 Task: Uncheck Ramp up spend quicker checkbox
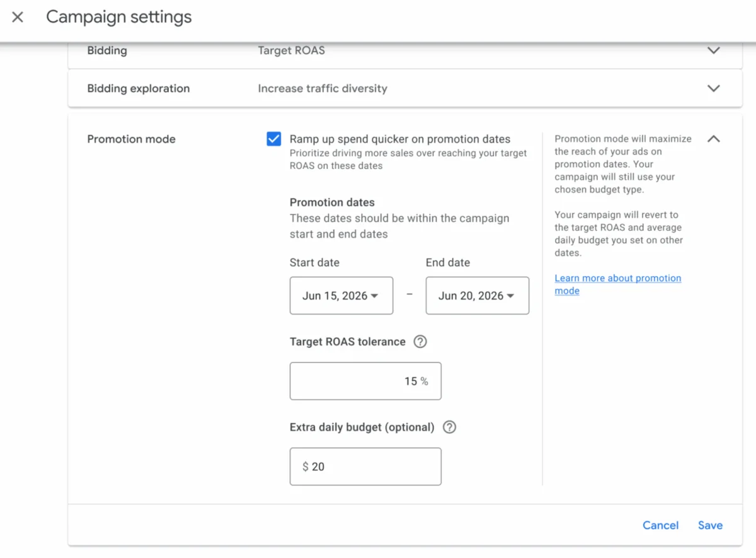click(273, 139)
